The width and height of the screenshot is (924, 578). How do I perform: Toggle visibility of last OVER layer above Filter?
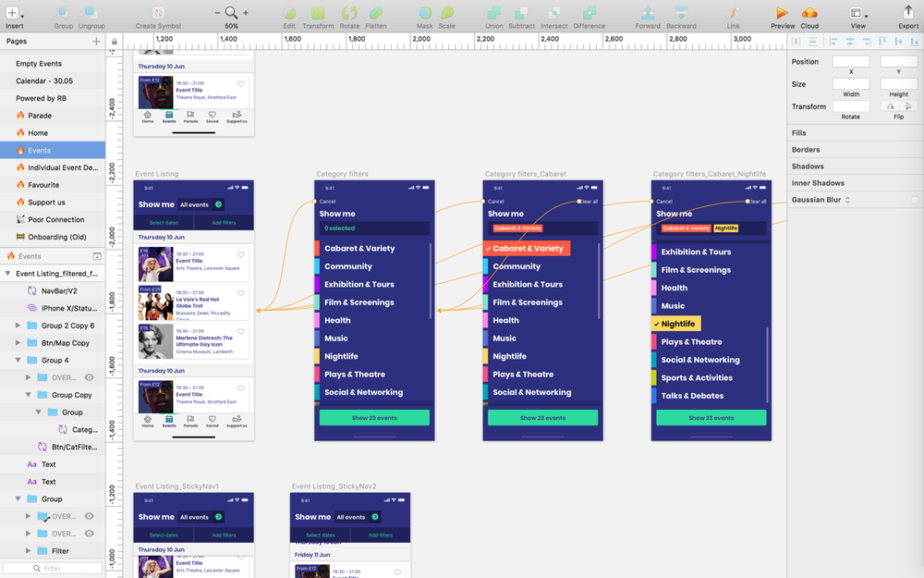[90, 534]
